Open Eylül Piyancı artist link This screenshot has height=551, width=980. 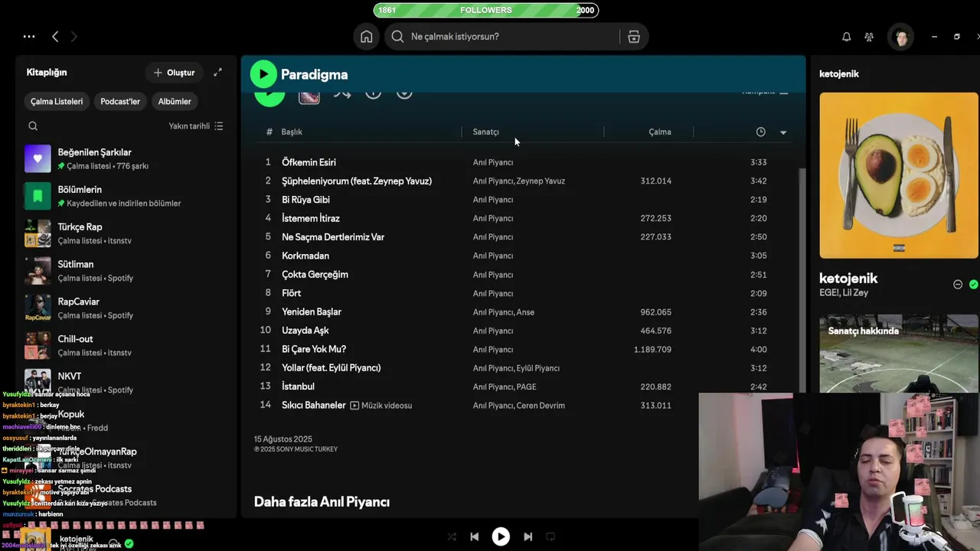click(538, 368)
